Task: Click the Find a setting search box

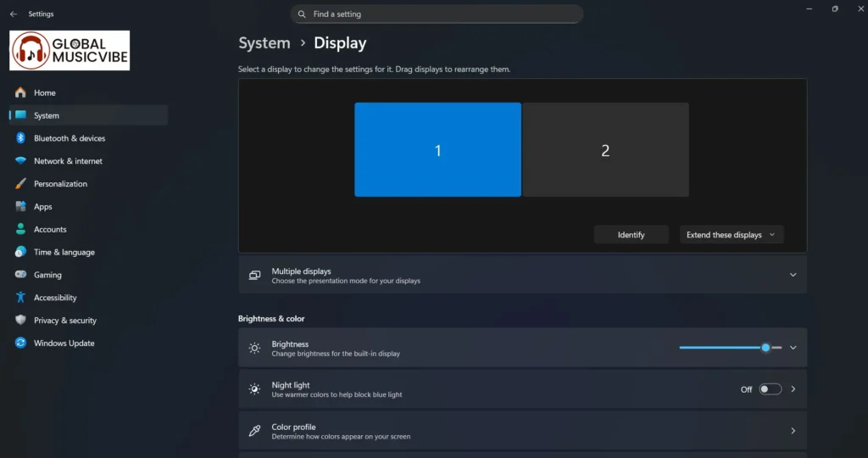Action: tap(437, 14)
